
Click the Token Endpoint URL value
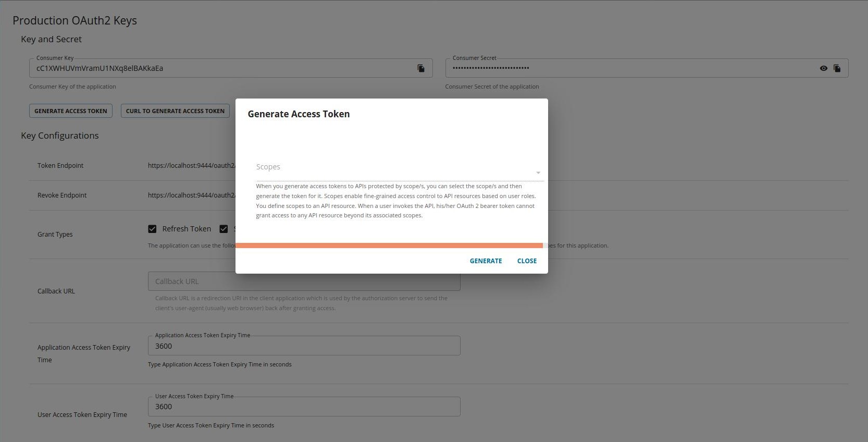tap(191, 166)
